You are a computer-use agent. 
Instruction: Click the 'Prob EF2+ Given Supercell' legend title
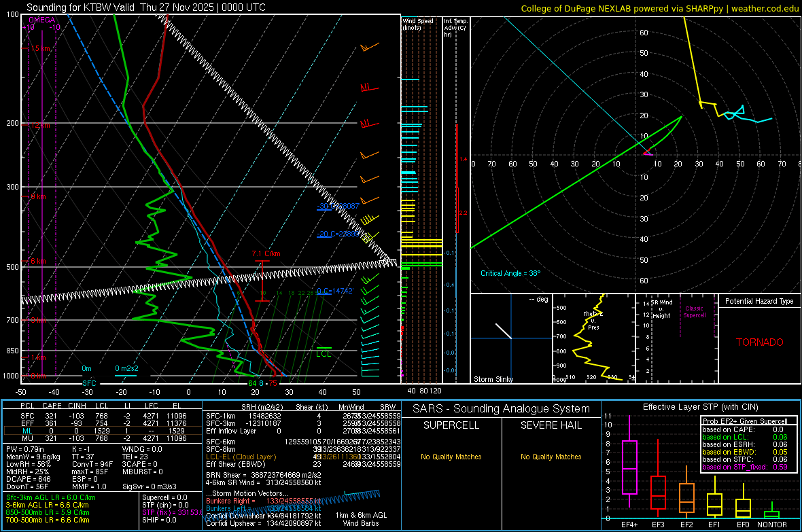coord(745,421)
